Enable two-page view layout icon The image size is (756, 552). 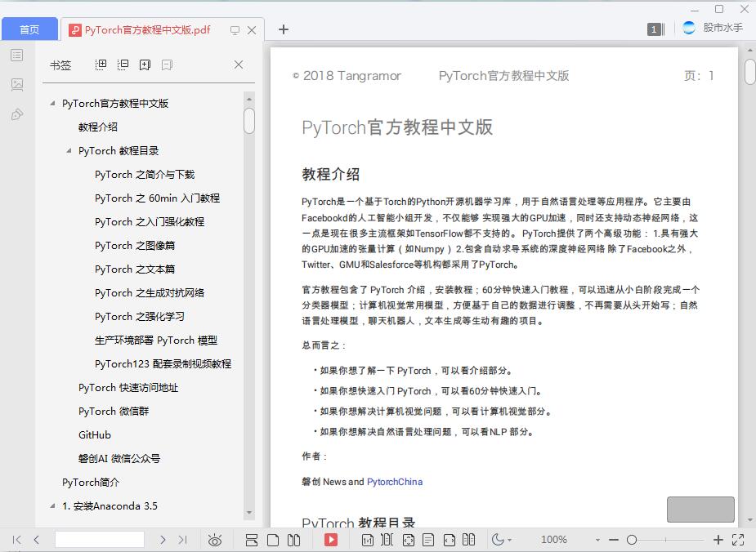pyautogui.click(x=294, y=539)
